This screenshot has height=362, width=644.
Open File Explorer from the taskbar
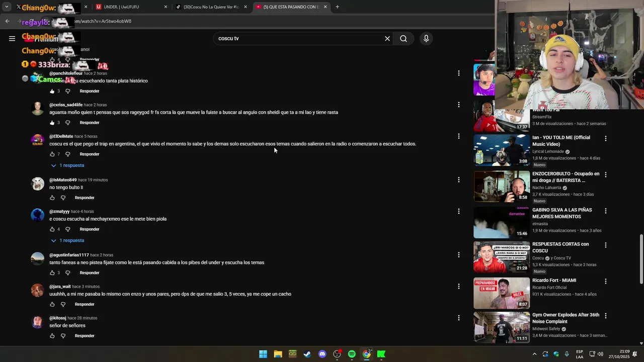coord(278,354)
